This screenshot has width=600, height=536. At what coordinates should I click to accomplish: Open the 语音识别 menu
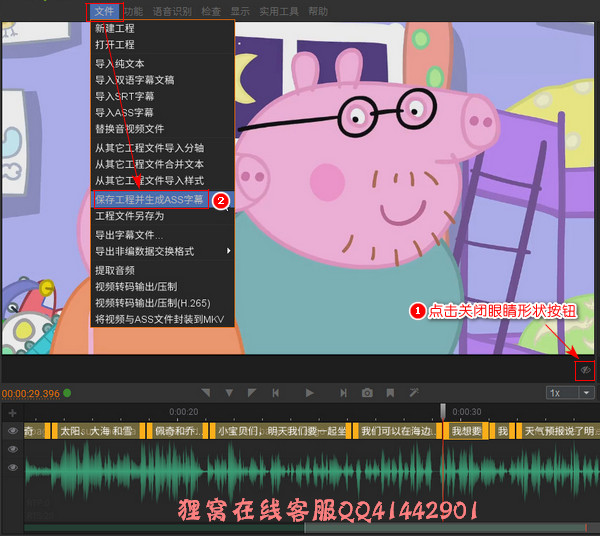pos(172,11)
